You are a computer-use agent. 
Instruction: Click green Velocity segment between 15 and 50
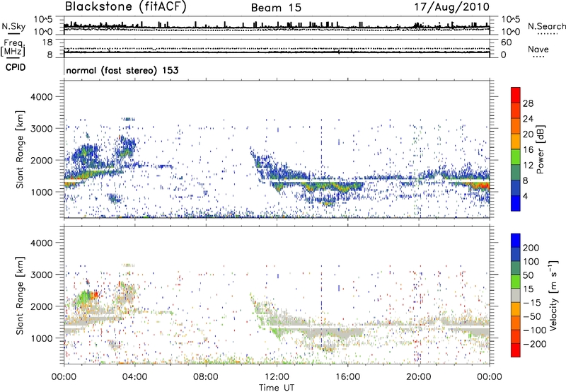[x=516, y=282]
